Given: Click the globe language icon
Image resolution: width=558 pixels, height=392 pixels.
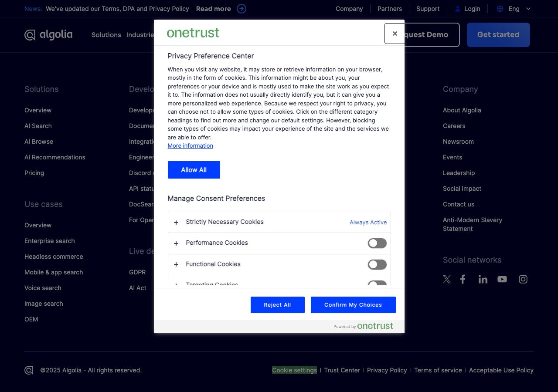Looking at the screenshot, I should tap(500, 9).
